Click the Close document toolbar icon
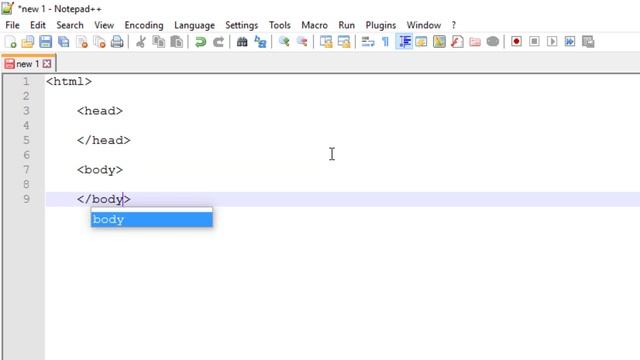This screenshot has width=640, height=360. coord(82,42)
